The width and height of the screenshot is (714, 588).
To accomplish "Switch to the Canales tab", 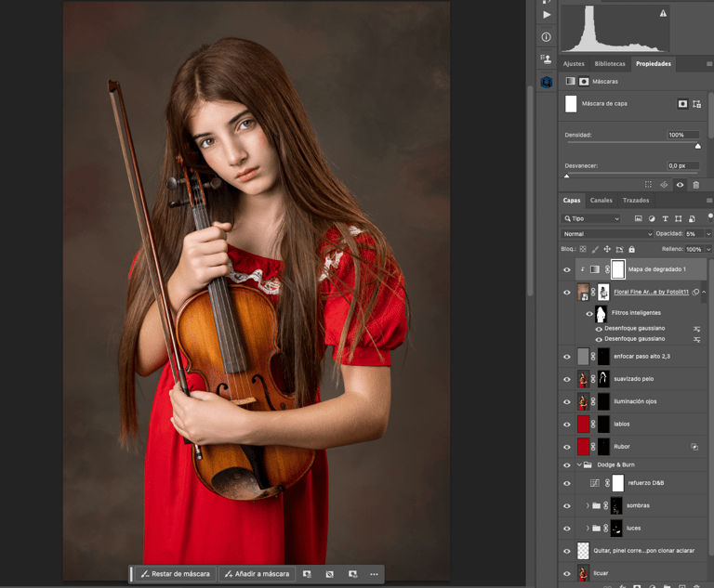I will pyautogui.click(x=602, y=200).
